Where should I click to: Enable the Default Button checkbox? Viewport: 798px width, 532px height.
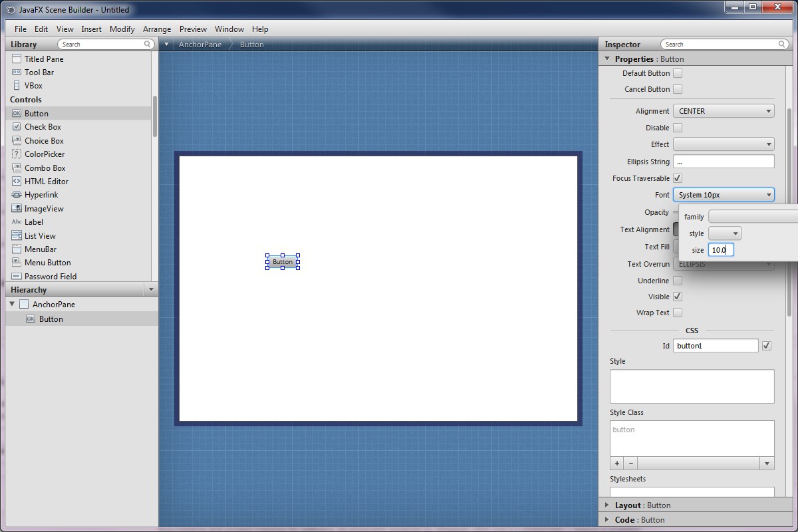pos(678,73)
